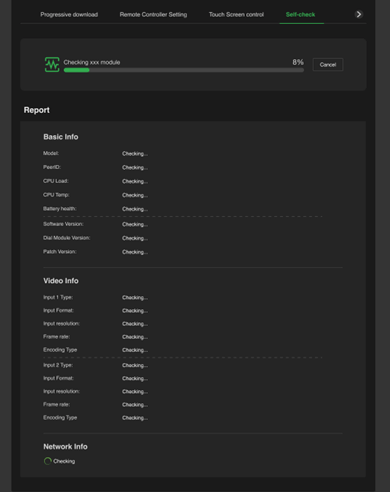This screenshot has height=492, width=390.
Task: Click the Checking value for Model
Action: [135, 154]
